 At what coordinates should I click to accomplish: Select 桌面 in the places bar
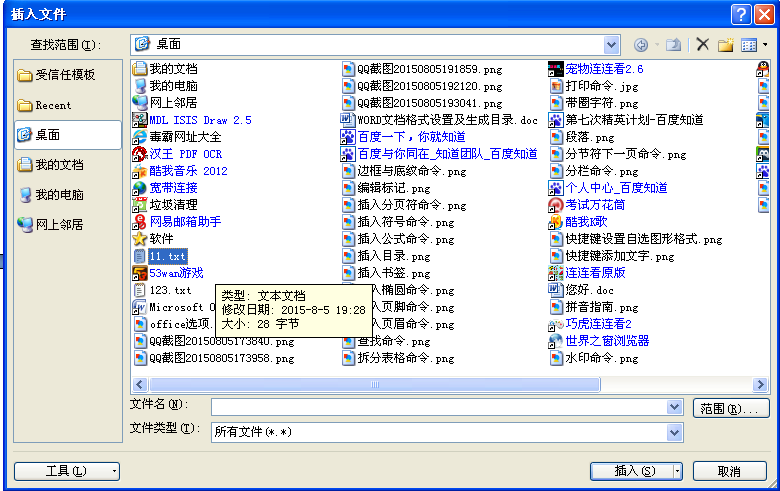tap(68, 135)
